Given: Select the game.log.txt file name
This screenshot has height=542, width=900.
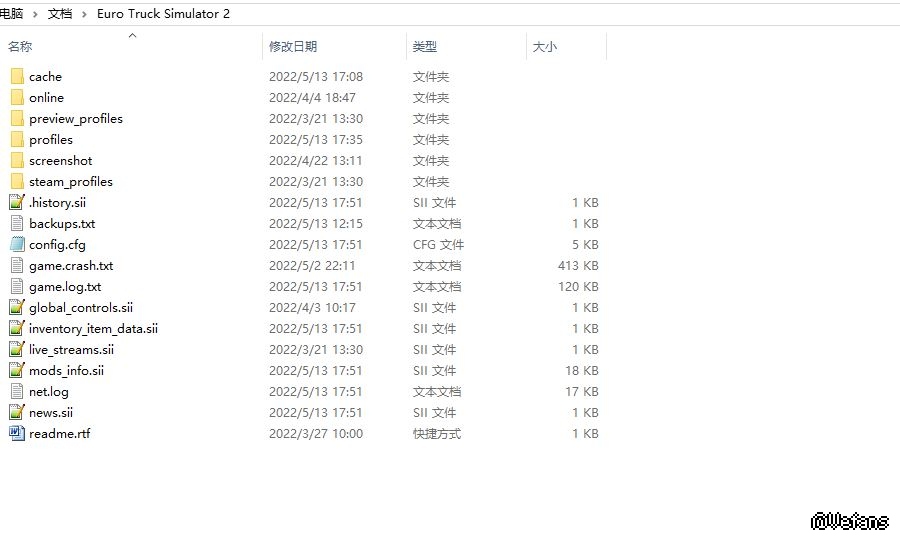Looking at the screenshot, I should pos(65,287).
